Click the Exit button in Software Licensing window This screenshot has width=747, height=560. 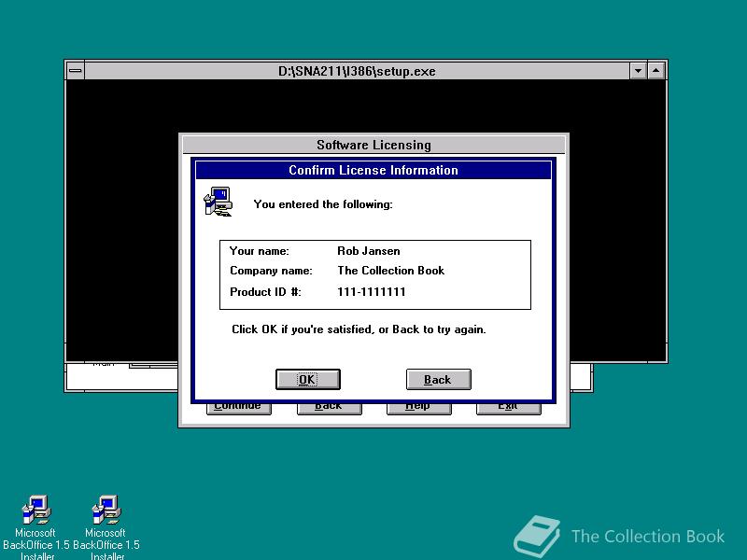click(x=509, y=409)
